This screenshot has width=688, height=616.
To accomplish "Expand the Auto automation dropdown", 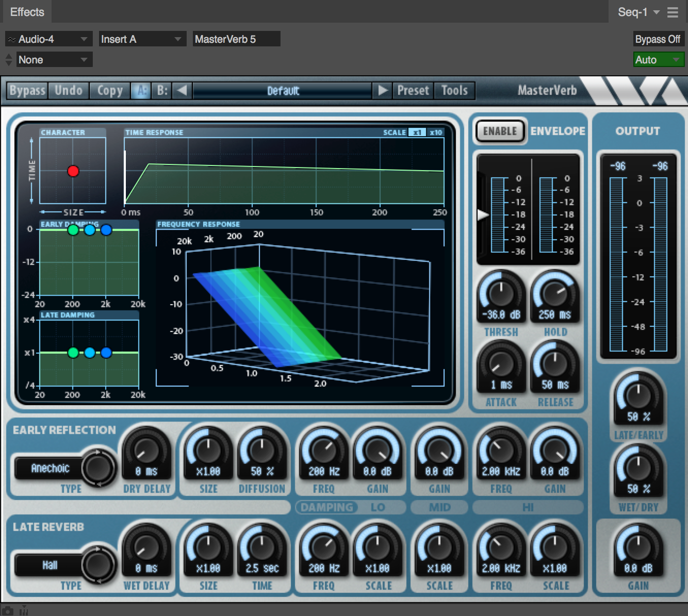I will click(x=658, y=60).
